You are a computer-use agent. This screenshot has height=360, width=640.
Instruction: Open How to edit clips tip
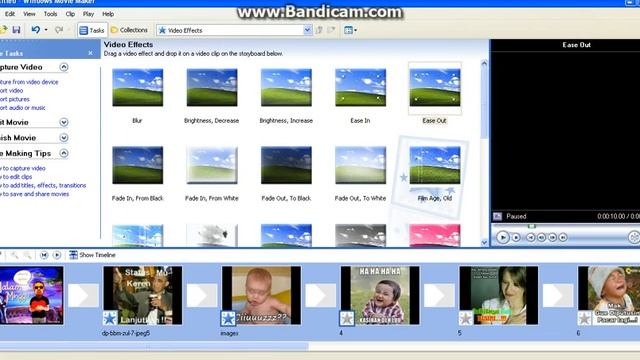click(16, 177)
